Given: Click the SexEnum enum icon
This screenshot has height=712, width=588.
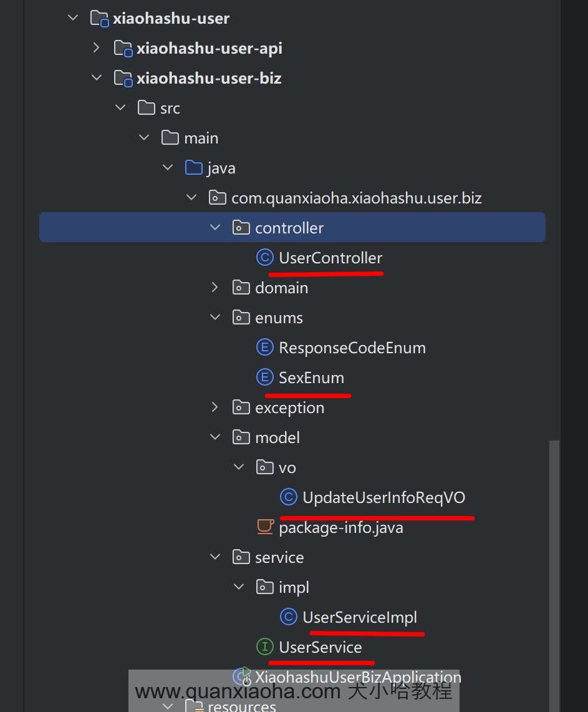Looking at the screenshot, I should [x=265, y=378].
